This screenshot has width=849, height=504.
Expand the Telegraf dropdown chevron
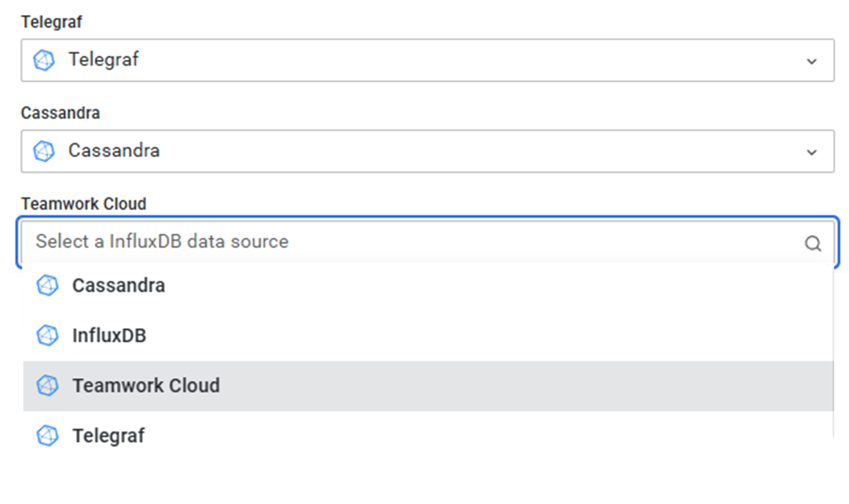[x=812, y=61]
